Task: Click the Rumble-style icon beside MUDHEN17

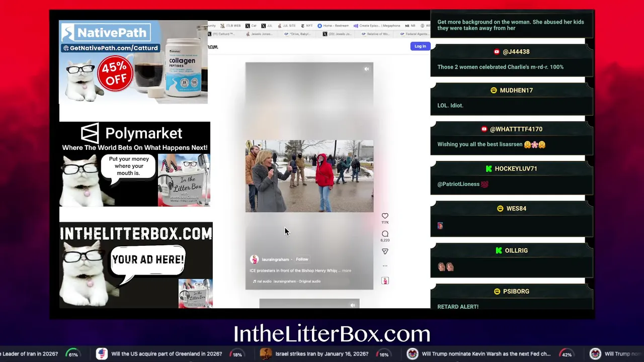Action: point(494,90)
